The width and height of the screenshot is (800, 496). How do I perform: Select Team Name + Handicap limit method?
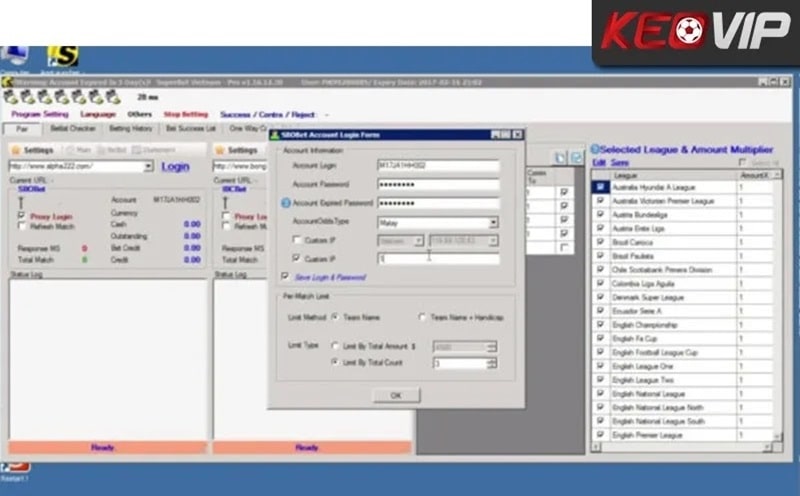(x=422, y=317)
